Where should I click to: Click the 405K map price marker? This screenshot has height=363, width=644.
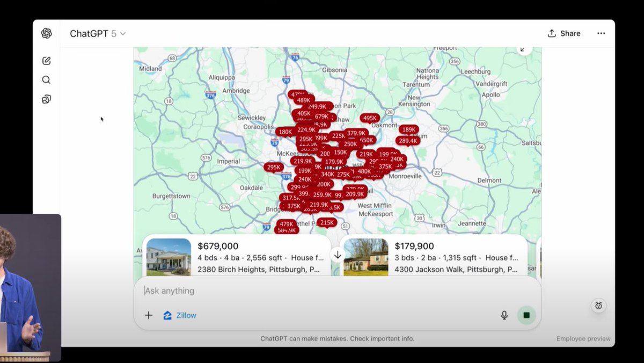pos(304,113)
